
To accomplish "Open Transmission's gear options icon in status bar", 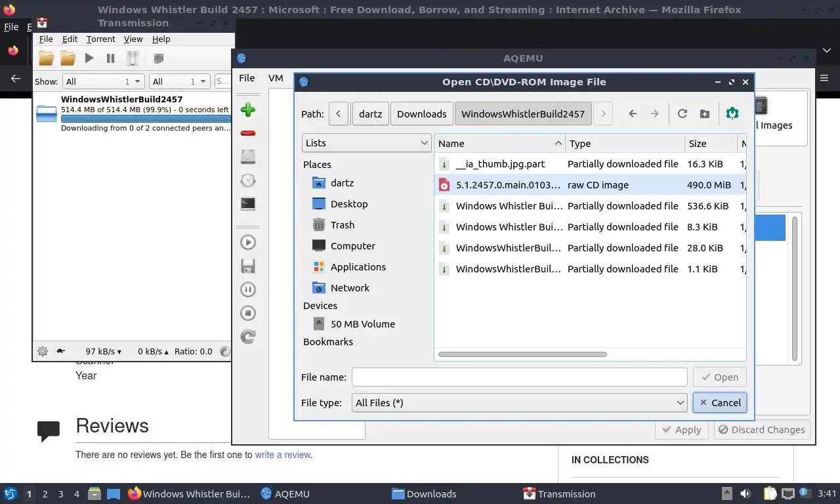I will [43, 351].
